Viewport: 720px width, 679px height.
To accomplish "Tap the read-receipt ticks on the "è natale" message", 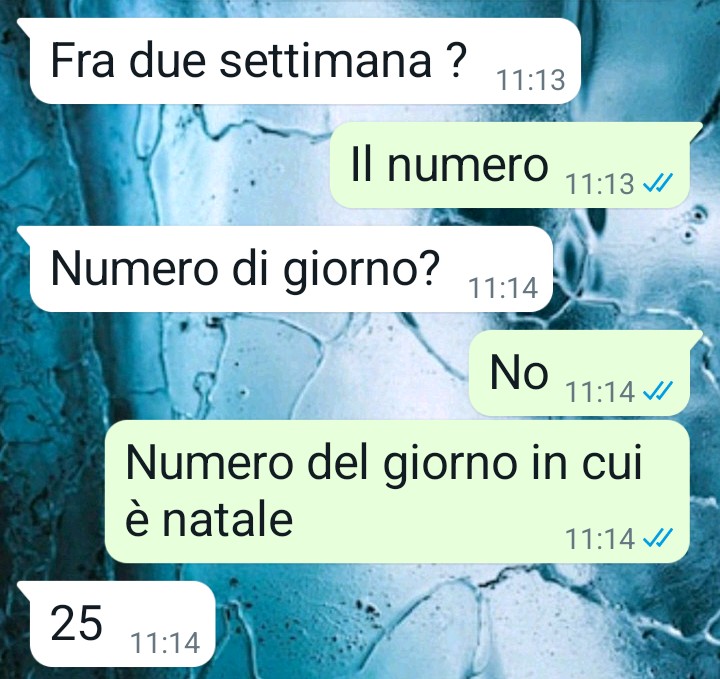I will click(658, 538).
